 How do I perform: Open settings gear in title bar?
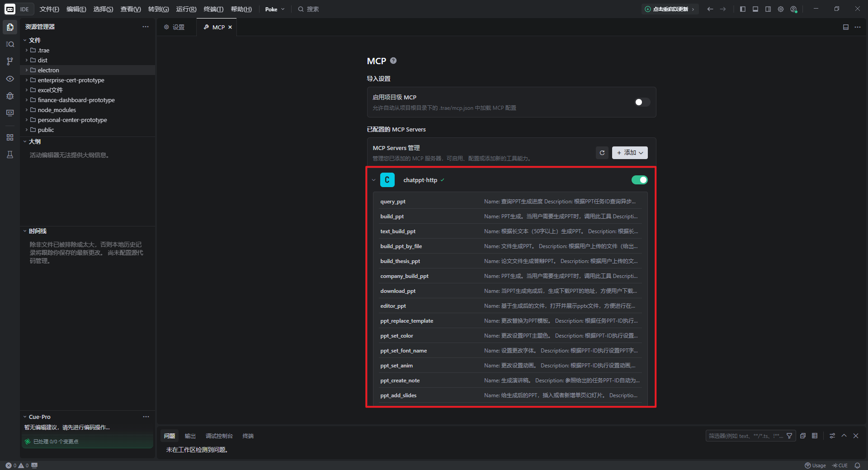pos(781,9)
